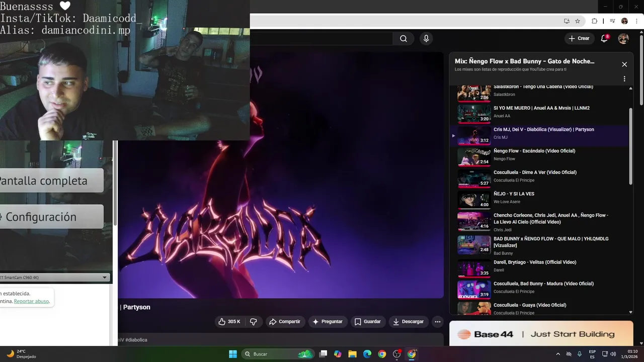Open the YouTube account avatar menu

623,39
